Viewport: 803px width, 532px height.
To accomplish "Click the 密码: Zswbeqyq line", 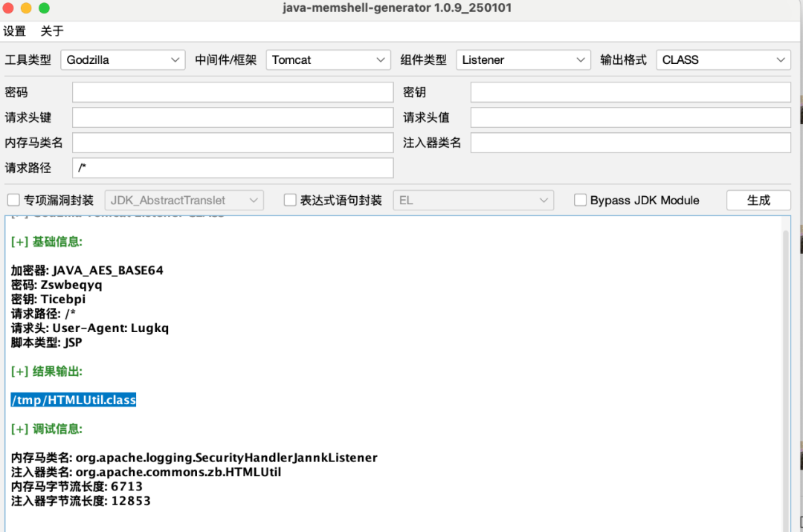I will pyautogui.click(x=57, y=285).
